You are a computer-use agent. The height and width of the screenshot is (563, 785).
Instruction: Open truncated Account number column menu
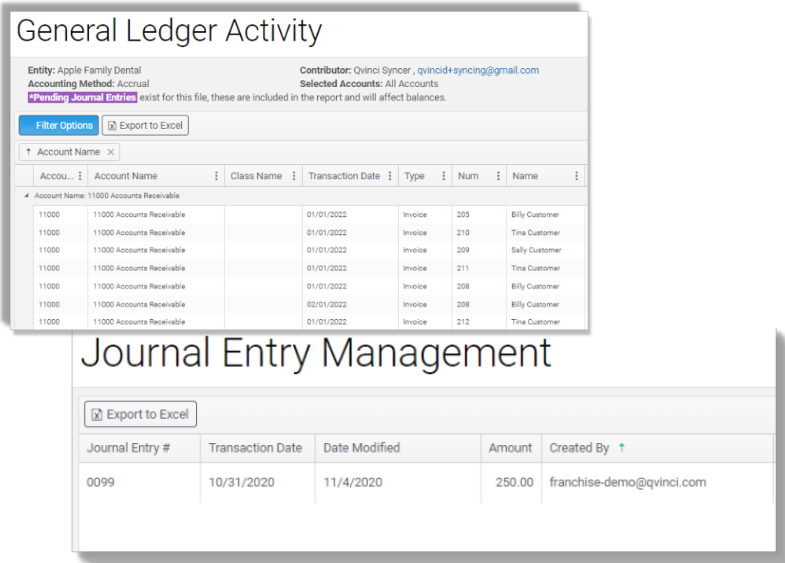pos(79,176)
